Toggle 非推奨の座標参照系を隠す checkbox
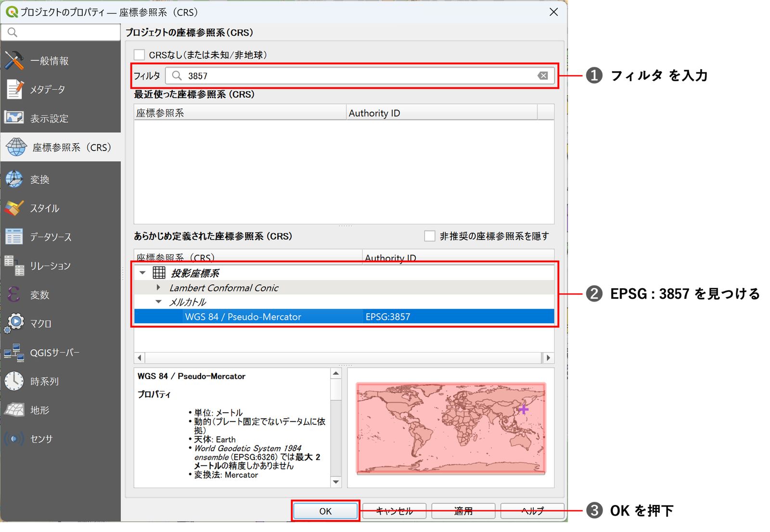 430,236
